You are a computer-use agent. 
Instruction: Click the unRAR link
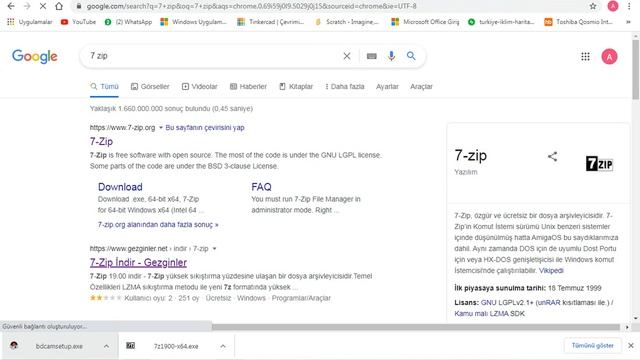click(x=549, y=302)
